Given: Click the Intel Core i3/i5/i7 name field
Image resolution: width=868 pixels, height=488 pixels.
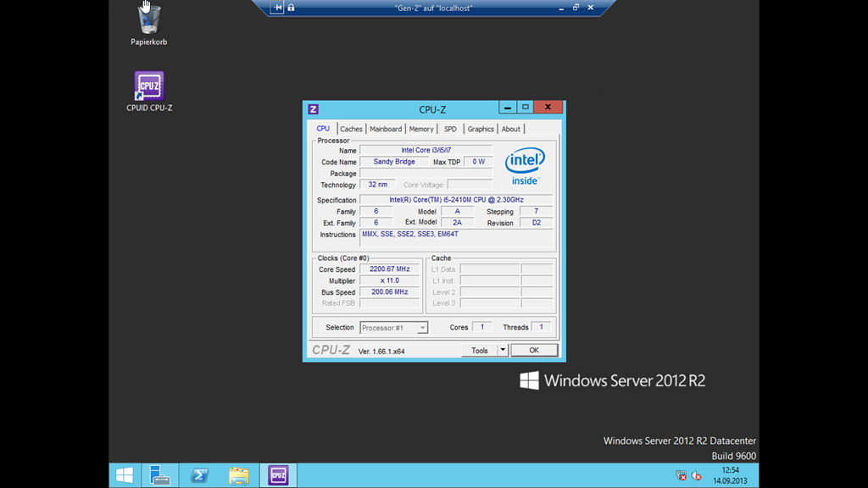Looking at the screenshot, I should click(x=426, y=150).
